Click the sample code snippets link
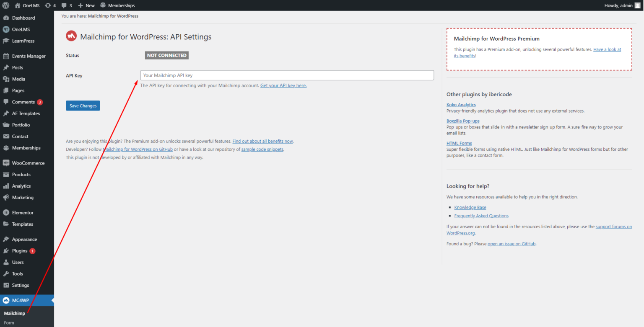 262,149
